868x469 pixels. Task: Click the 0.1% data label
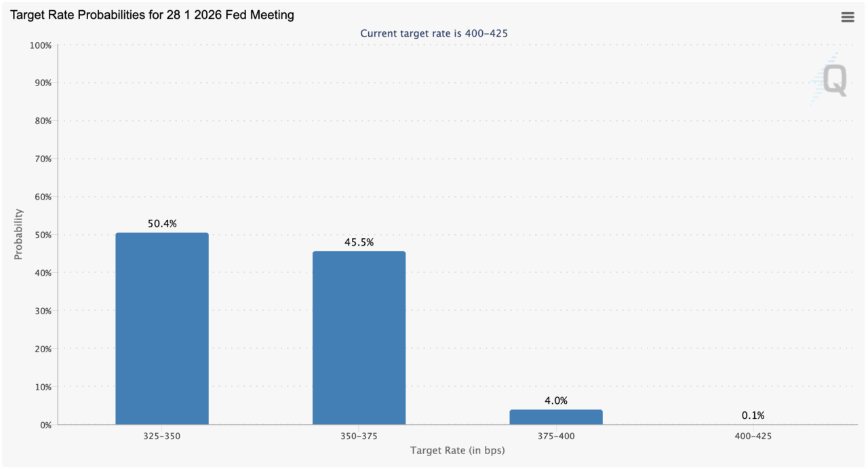[753, 415]
